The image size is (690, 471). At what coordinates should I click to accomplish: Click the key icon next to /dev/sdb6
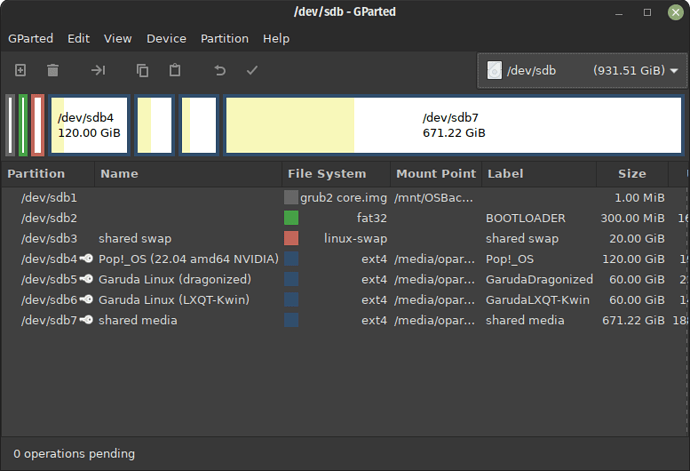click(x=86, y=299)
